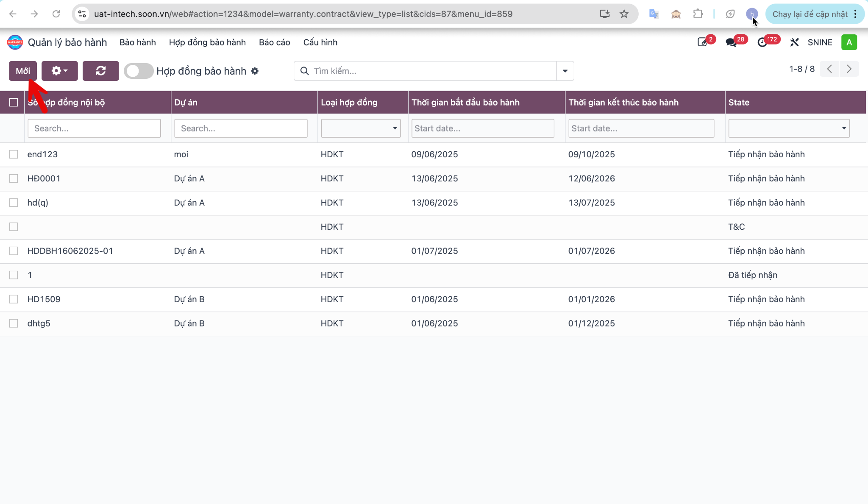Check the select-all checkbox in header
This screenshot has width=868, height=504.
(14, 102)
